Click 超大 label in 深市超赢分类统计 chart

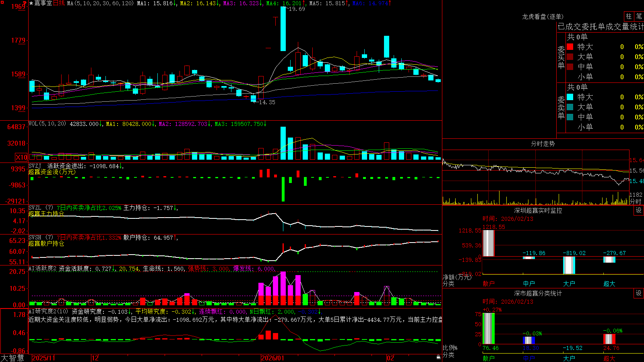pos(609,358)
